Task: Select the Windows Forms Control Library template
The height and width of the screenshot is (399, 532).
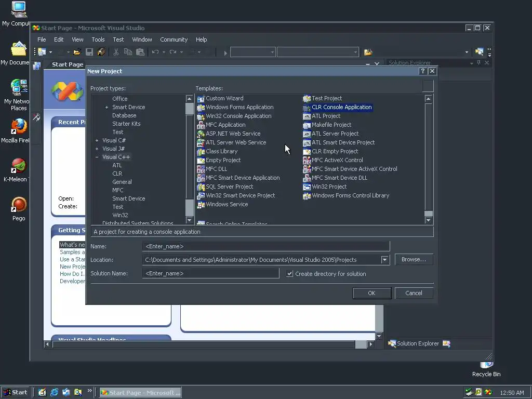Action: (x=346, y=195)
